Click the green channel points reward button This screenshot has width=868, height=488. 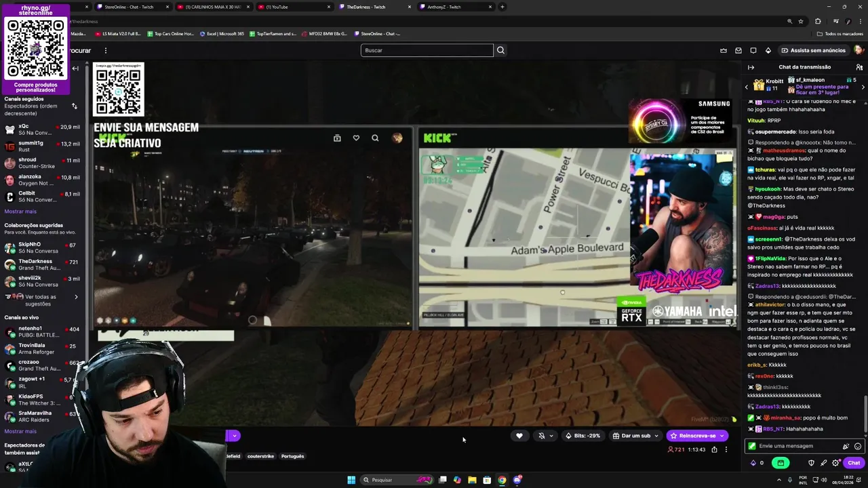click(x=781, y=463)
